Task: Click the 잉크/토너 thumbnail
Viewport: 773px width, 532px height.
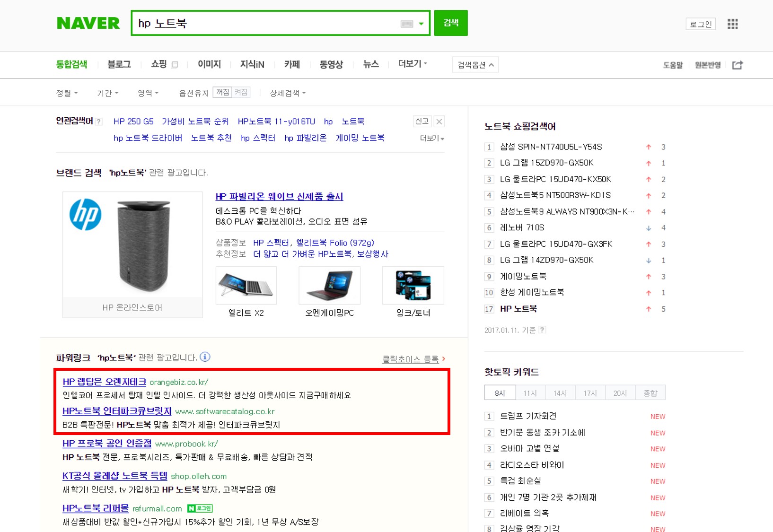Action: pyautogui.click(x=413, y=285)
